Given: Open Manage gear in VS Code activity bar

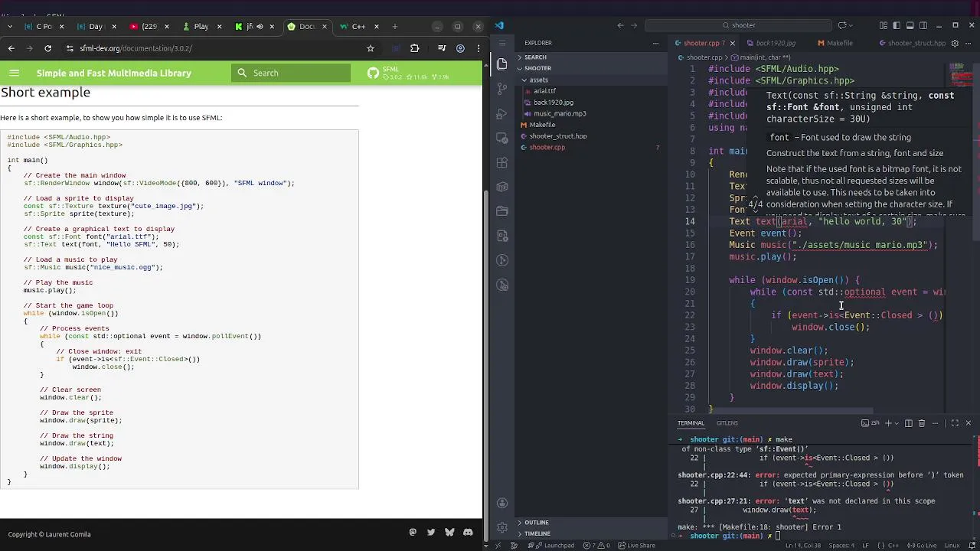Looking at the screenshot, I should click(x=502, y=527).
